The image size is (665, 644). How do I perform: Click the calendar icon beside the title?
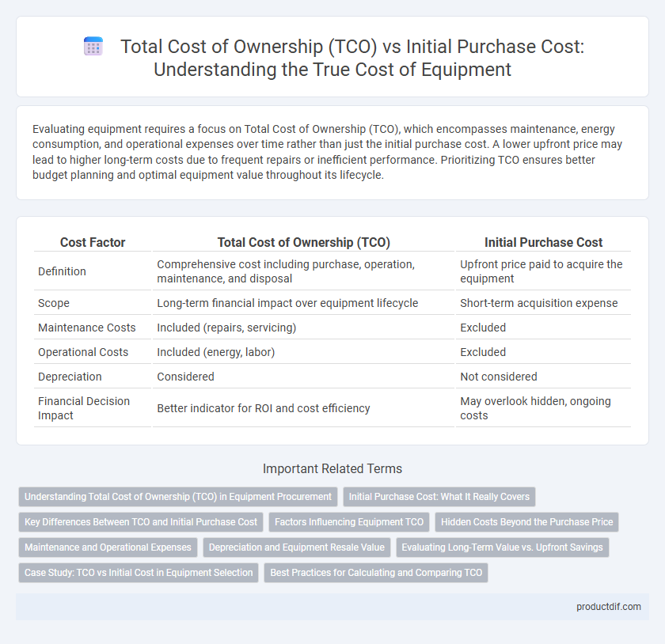[93, 46]
